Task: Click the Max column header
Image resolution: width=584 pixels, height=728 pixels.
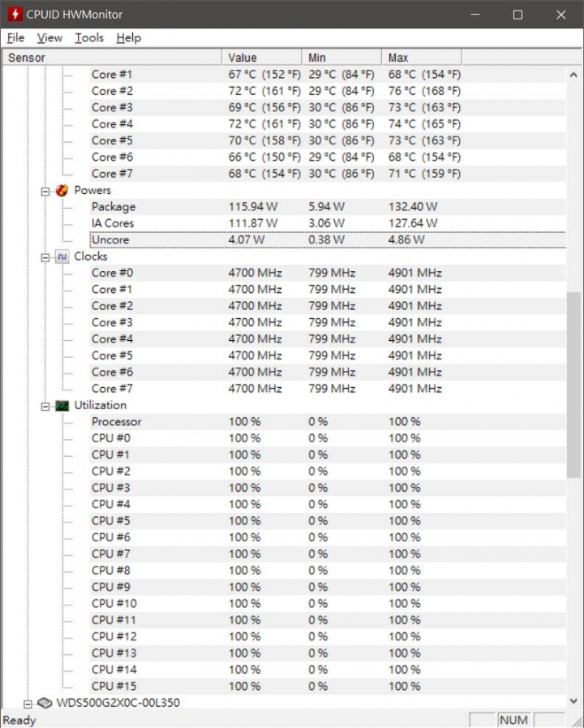Action: (422, 58)
